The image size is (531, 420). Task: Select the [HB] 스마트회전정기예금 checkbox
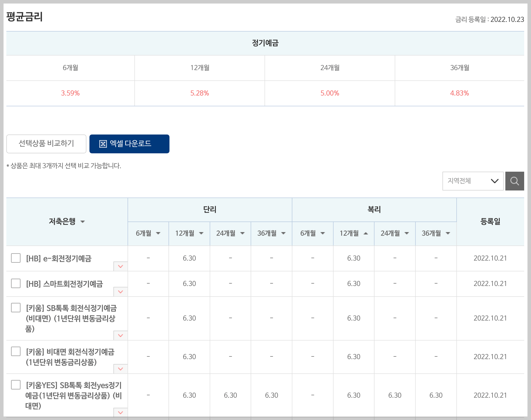tap(16, 283)
